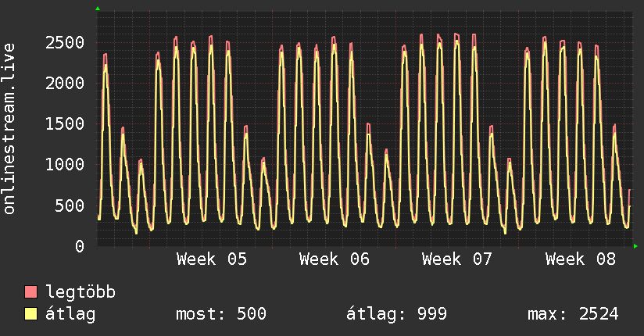This screenshot has height=336, width=644.
Task: Click the 'átlag: 999' average statistic
Action: pyautogui.click(x=396, y=314)
